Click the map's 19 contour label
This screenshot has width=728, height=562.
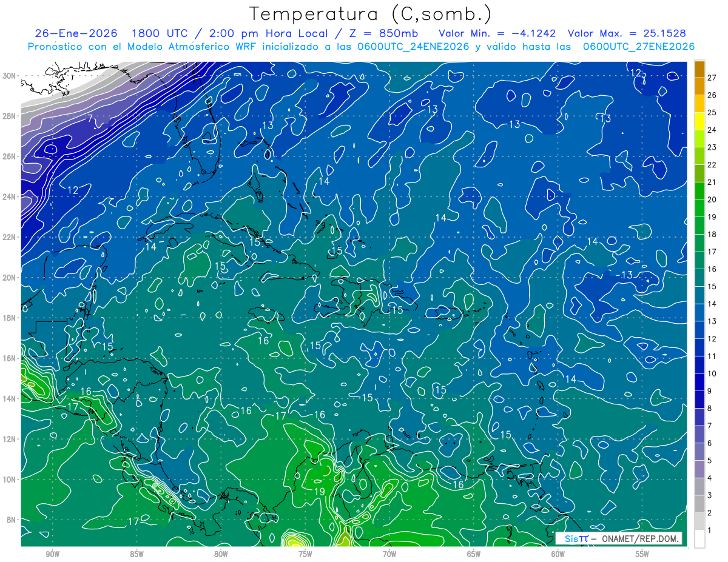coord(319,491)
